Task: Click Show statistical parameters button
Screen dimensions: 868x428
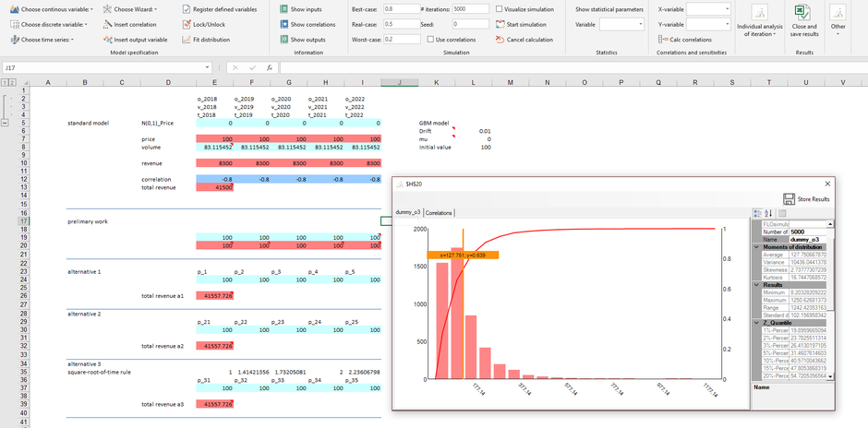Action: pos(609,8)
